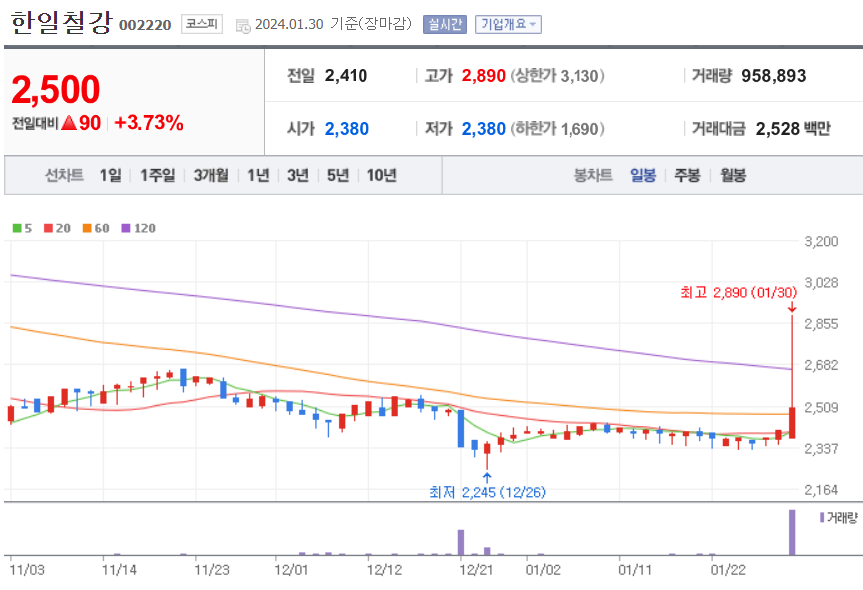Click the 거래량 value 958,893
Image resolution: width=863 pixels, height=590 pixels.
click(x=773, y=75)
